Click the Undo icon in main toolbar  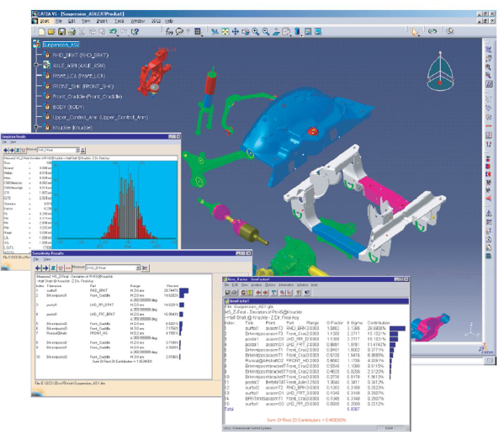(113, 31)
